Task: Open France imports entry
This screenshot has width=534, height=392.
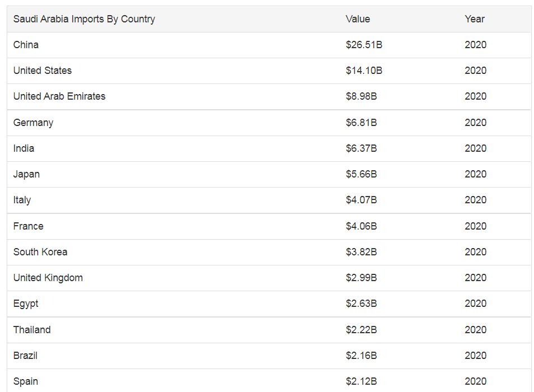Action: 28,226
